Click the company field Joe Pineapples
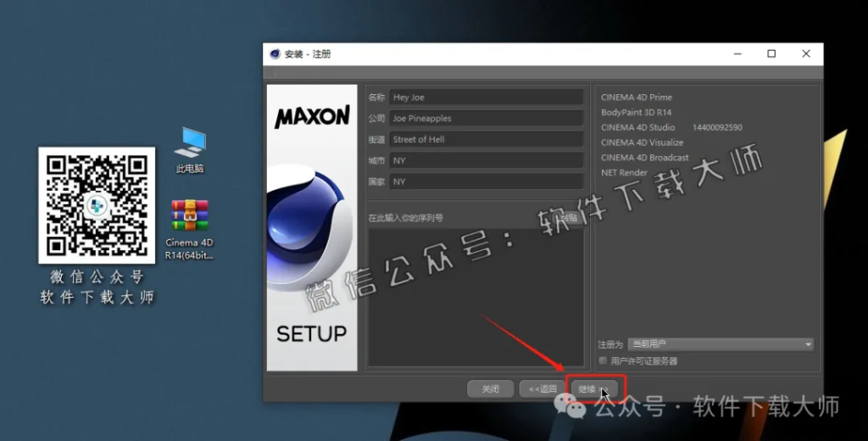This screenshot has width=868, height=441. click(x=486, y=118)
